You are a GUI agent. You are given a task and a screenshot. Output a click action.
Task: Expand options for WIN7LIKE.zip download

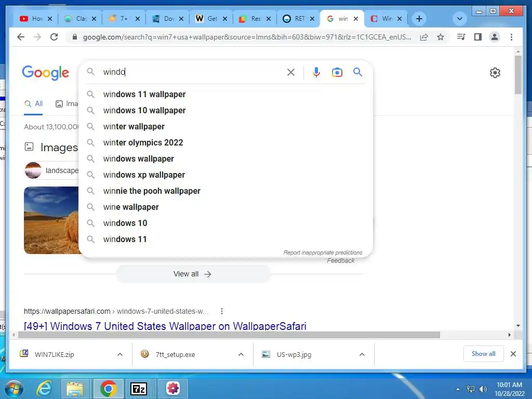120,354
